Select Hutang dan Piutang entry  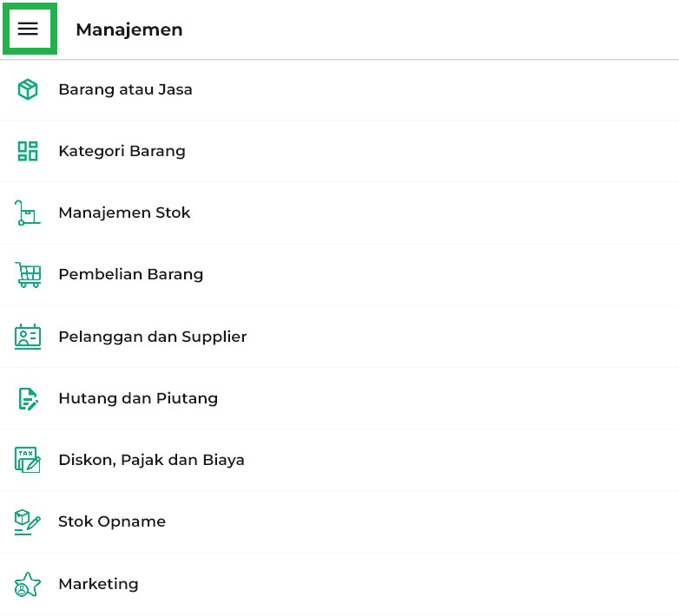coord(137,398)
